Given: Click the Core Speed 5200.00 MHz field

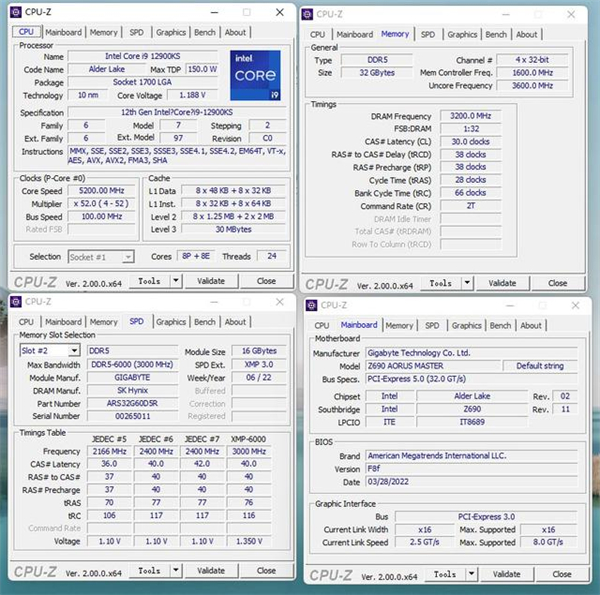Looking at the screenshot, I should click(x=104, y=190).
